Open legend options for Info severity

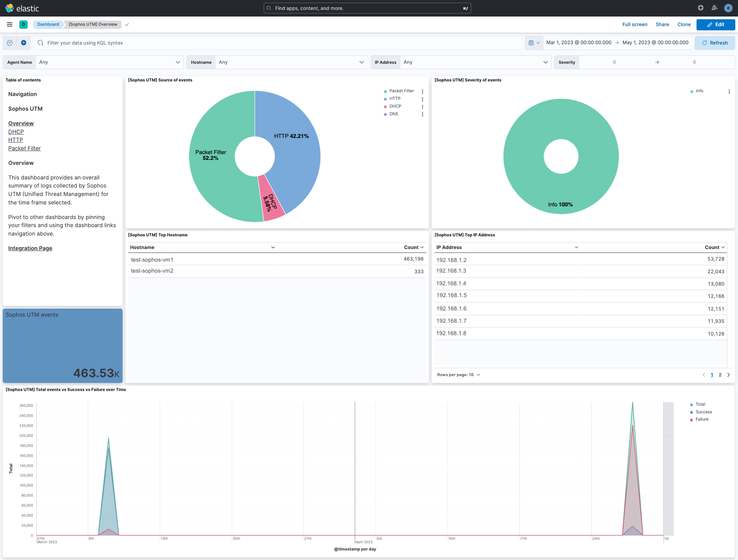tap(729, 91)
